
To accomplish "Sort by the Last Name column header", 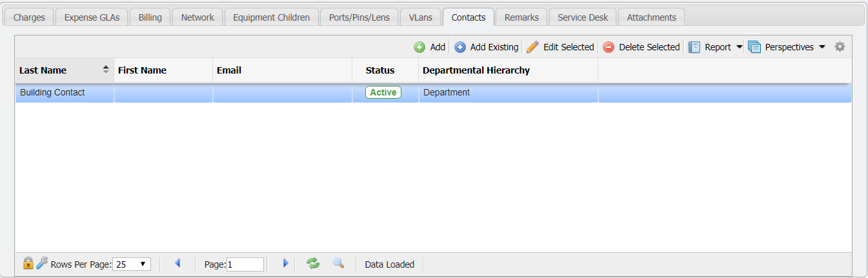I will 43,70.
